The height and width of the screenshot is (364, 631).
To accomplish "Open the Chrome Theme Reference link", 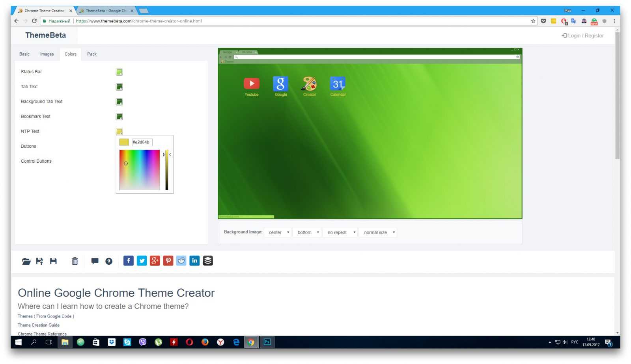I will coord(42,334).
